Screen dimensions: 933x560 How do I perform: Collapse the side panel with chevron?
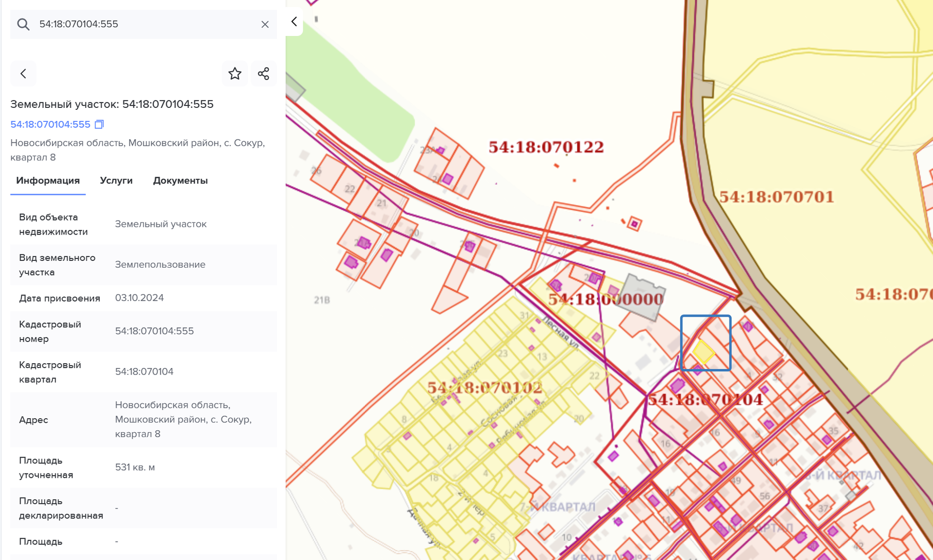pos(294,21)
